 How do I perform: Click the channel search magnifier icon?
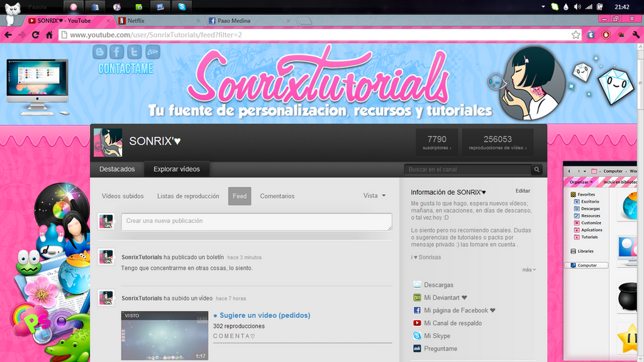click(x=537, y=169)
